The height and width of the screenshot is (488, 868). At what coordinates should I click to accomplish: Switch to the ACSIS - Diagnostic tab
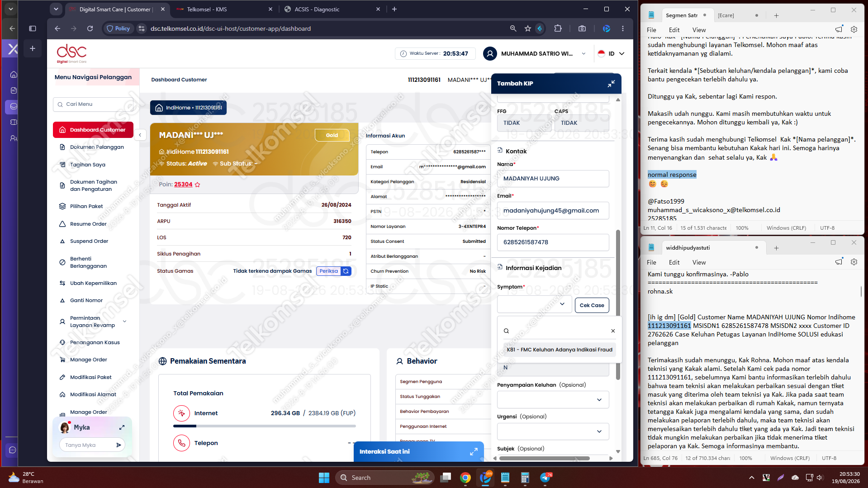tap(332, 9)
